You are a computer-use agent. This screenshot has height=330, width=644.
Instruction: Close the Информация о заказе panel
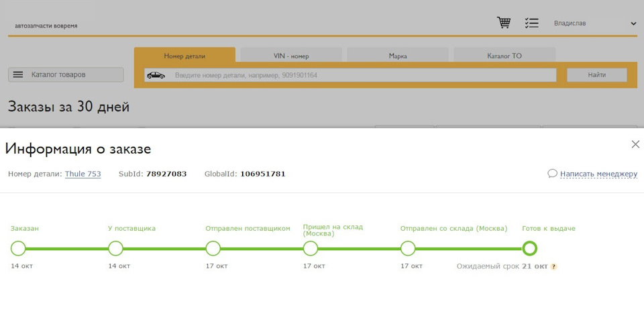point(635,144)
